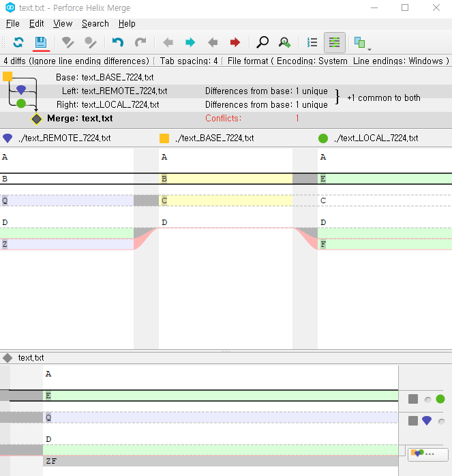Image resolution: width=452 pixels, height=476 pixels.
Task: Click the yellow Base square icon in header
Action: (7, 76)
